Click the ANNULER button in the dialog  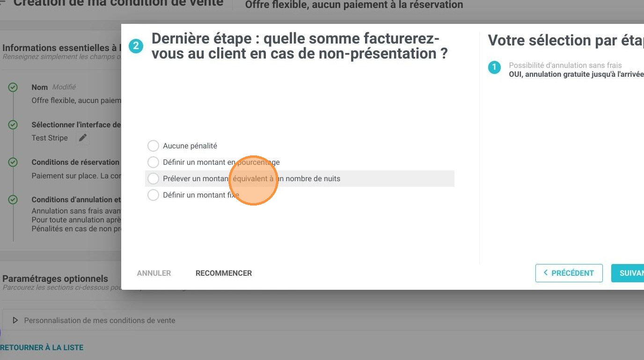tap(154, 273)
